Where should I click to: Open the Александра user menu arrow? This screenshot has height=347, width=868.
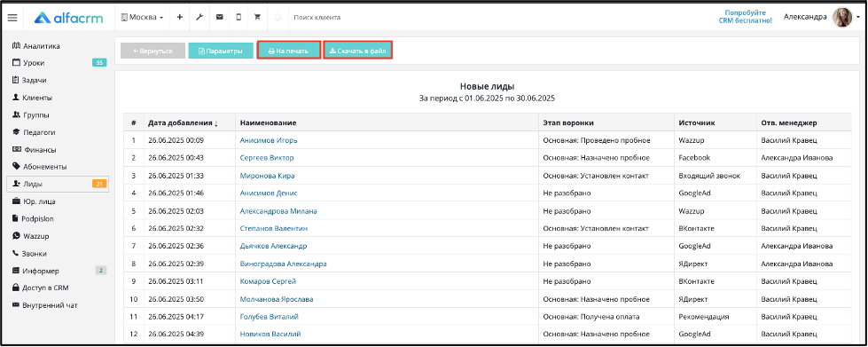point(858,17)
